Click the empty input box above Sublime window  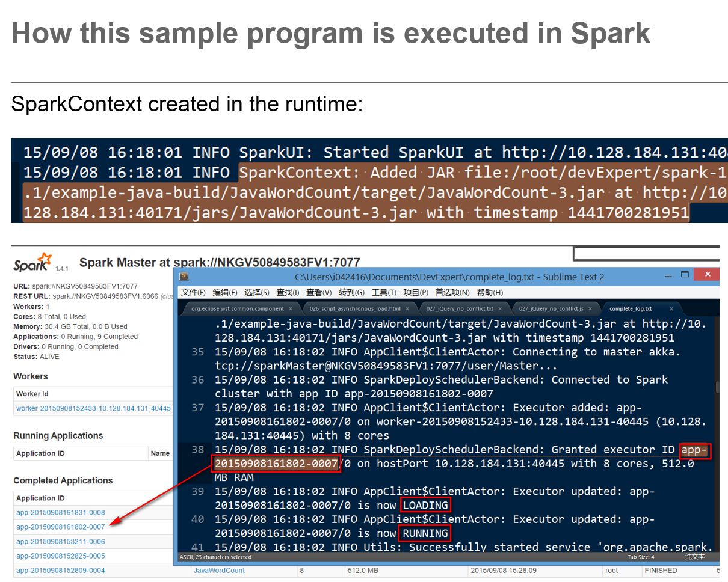click(646, 254)
